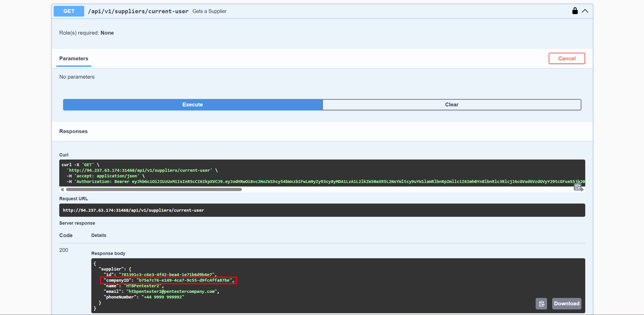Cancel the try-it-out mode

567,59
